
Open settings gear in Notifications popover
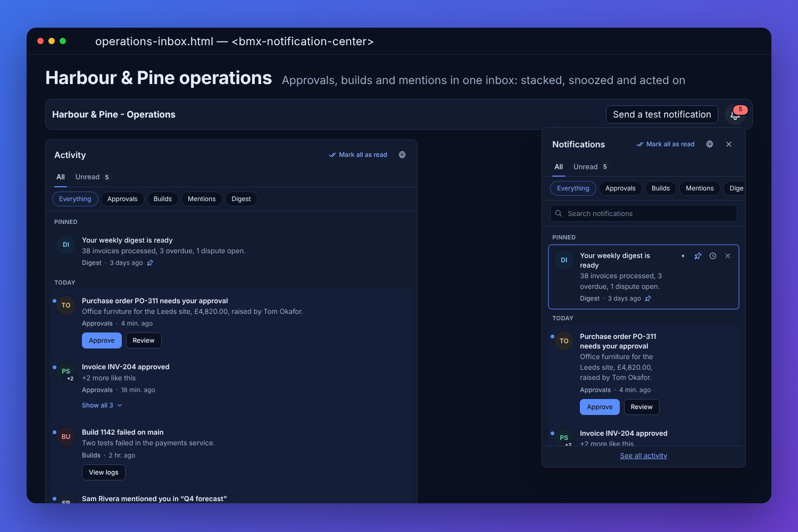710,144
